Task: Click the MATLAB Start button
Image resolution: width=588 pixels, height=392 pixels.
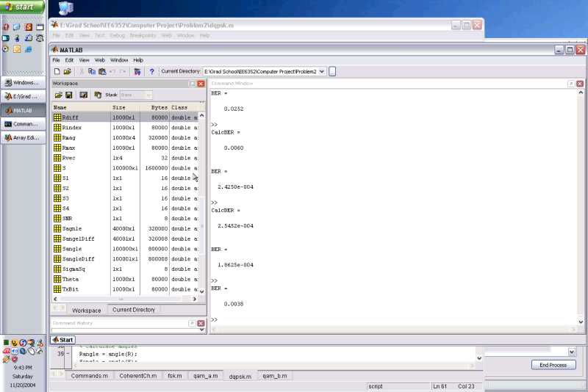Action: (63, 340)
